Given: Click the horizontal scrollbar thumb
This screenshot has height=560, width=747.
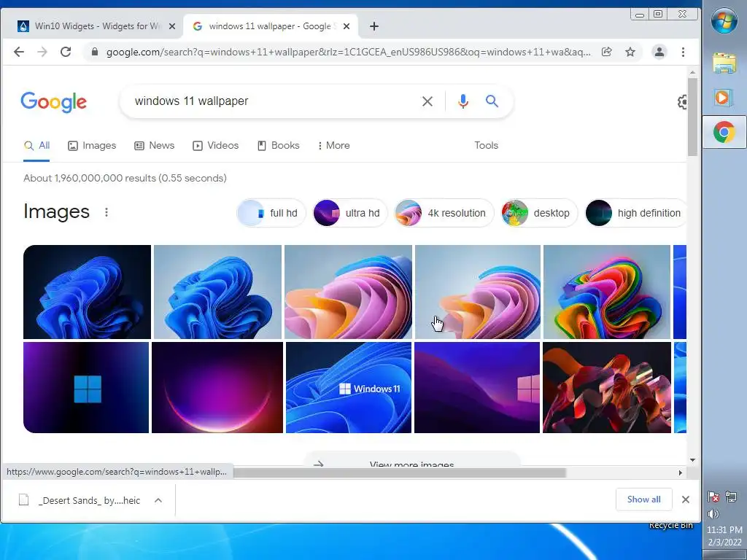Looking at the screenshot, I should (x=399, y=472).
